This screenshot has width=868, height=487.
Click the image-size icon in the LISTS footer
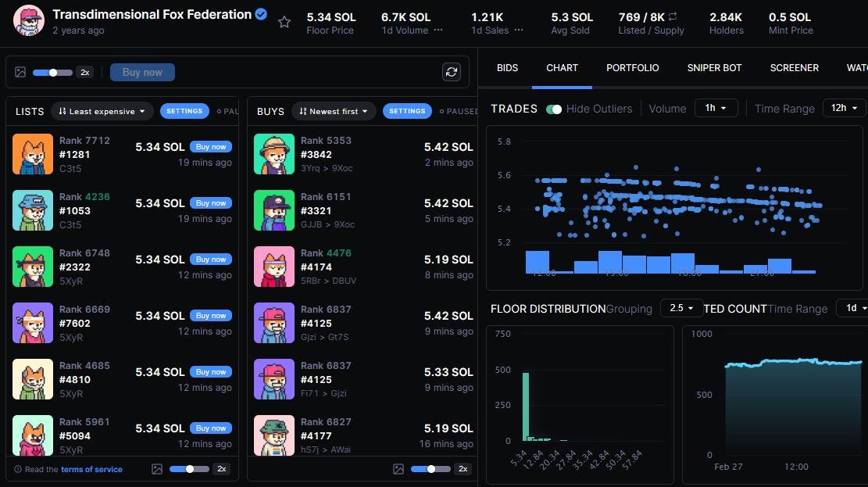158,469
